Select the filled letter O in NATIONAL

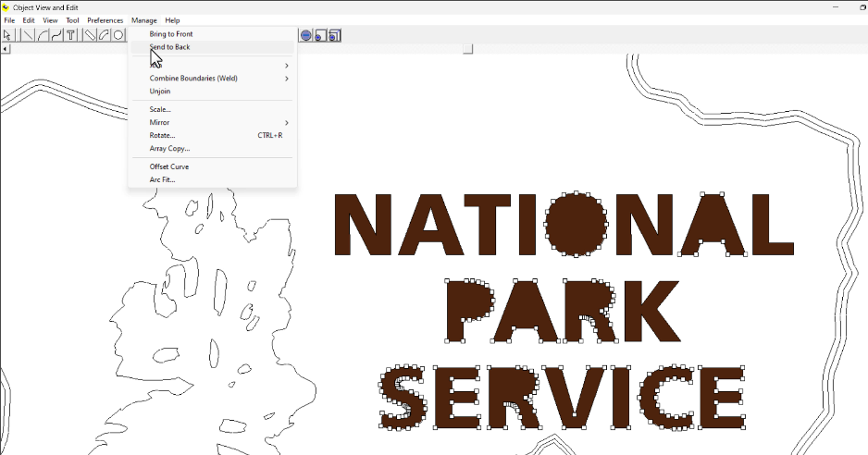pos(577,224)
